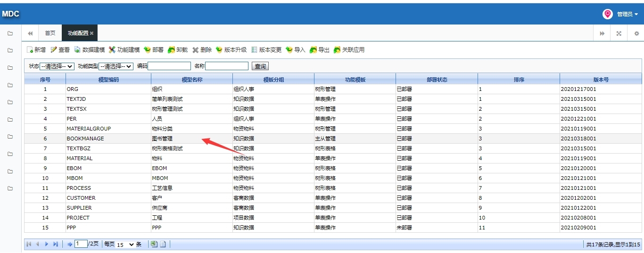Sort by the 部署状态 column header
Viewport: 644px width, 253px height.
coord(437,80)
